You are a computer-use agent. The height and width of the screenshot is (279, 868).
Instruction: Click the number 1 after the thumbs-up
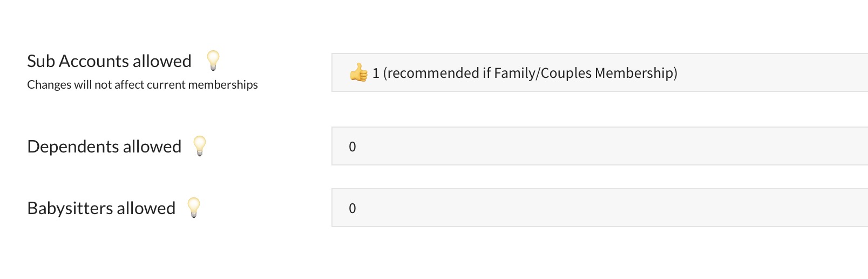coord(376,73)
